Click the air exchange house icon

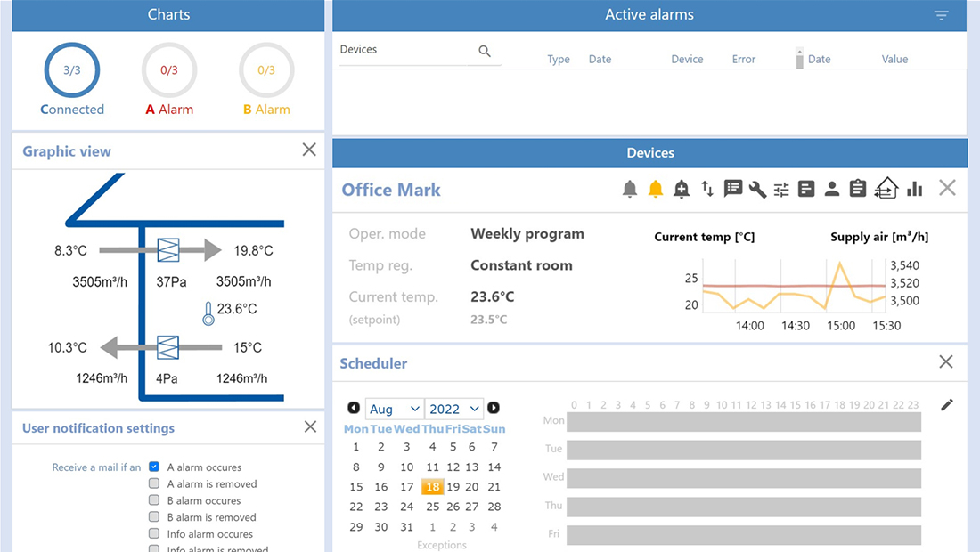[x=886, y=189]
